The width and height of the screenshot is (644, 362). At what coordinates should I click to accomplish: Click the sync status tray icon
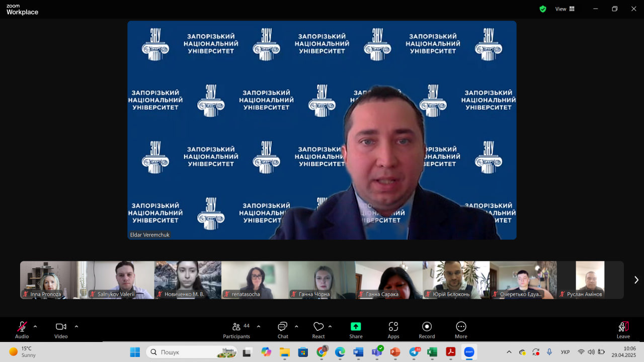(x=536, y=352)
